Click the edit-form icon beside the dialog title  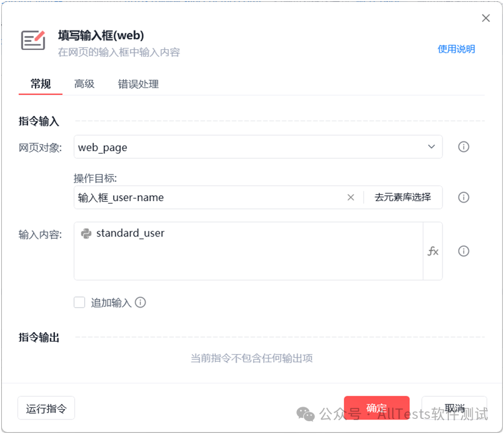33,40
